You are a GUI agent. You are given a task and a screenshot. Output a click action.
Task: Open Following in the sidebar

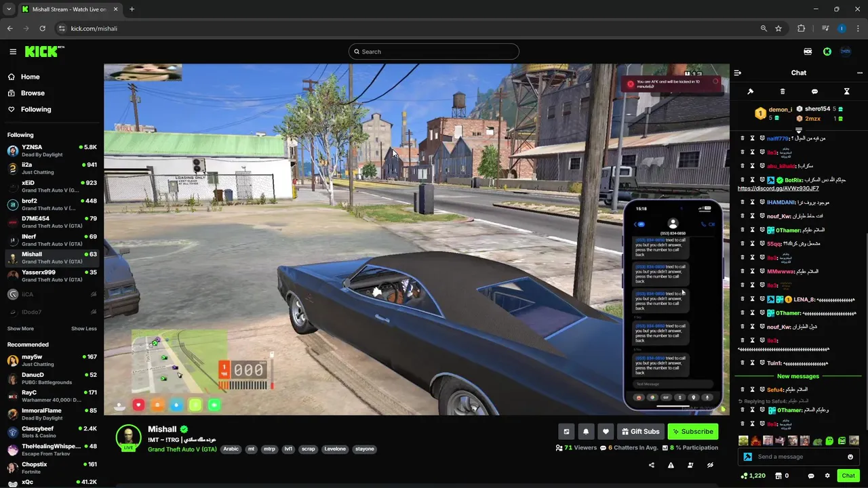click(x=30, y=109)
